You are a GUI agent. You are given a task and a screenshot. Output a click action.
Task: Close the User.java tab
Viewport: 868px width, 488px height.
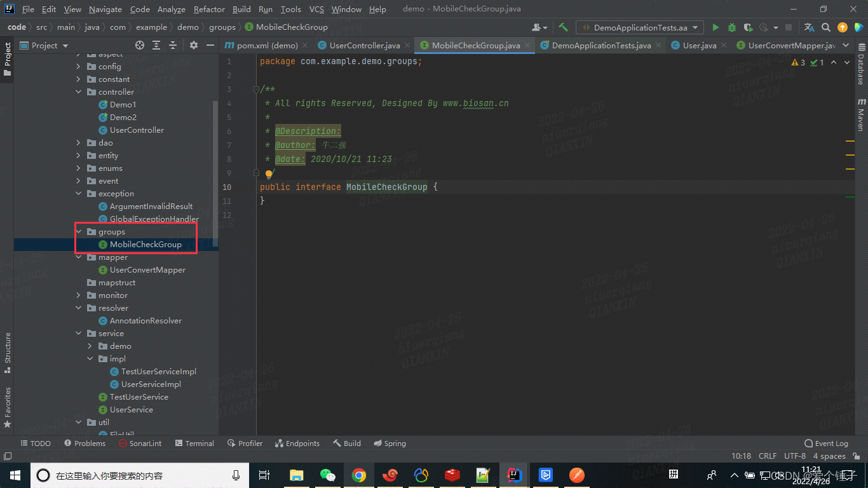point(724,46)
